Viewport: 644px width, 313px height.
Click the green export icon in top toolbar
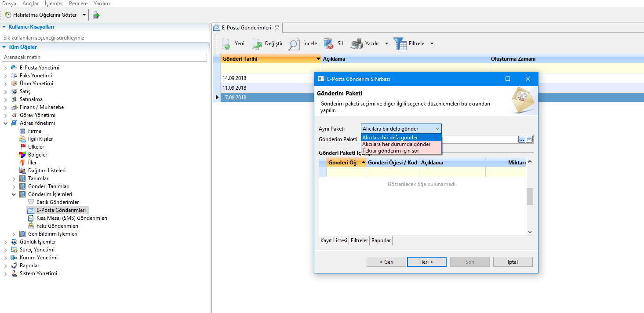[x=96, y=15]
